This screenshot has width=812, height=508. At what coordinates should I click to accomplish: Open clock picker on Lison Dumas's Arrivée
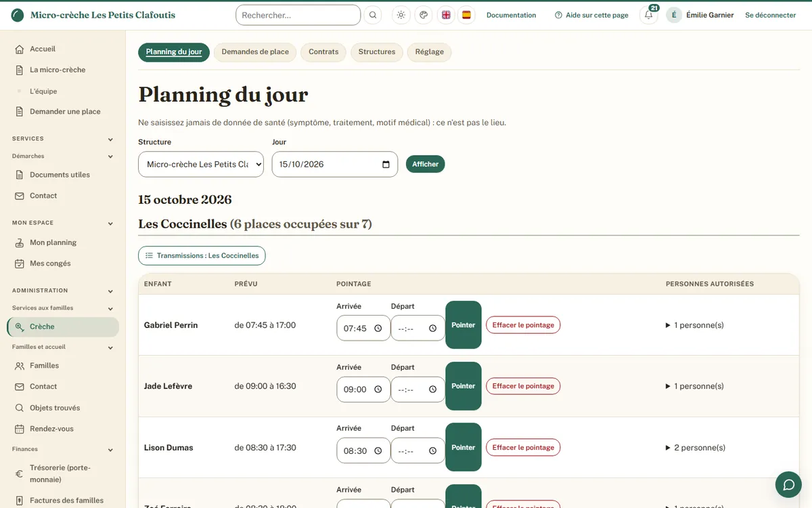(x=378, y=450)
